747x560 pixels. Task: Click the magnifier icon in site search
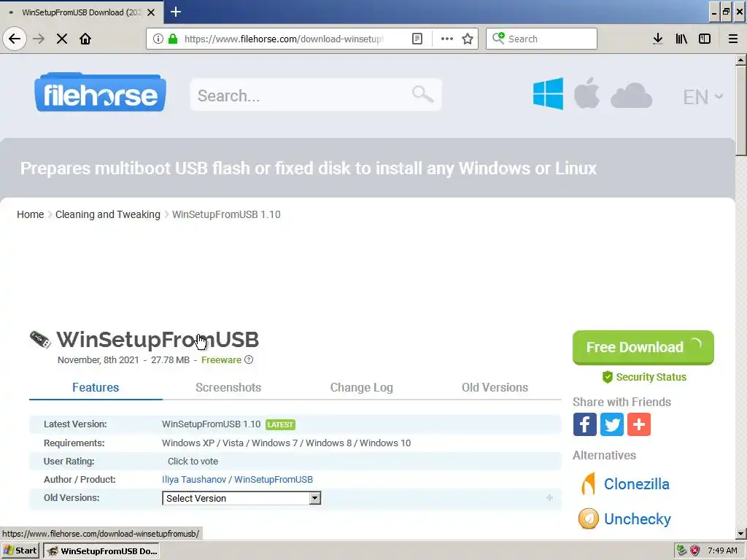(x=422, y=94)
